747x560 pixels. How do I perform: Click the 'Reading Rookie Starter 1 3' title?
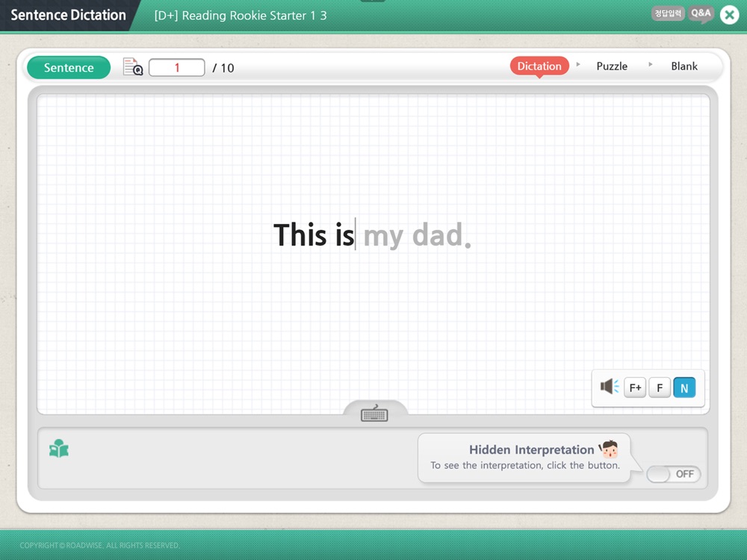pyautogui.click(x=240, y=16)
